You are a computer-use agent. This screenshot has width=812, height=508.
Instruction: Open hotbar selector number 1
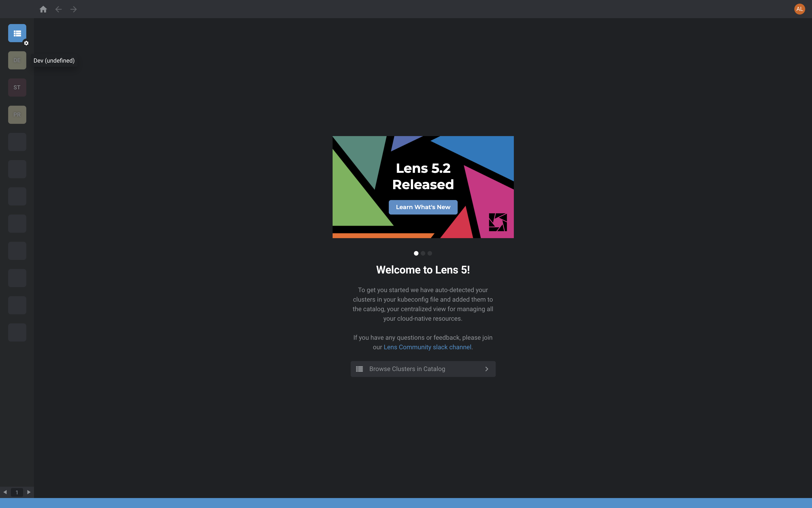click(x=17, y=492)
